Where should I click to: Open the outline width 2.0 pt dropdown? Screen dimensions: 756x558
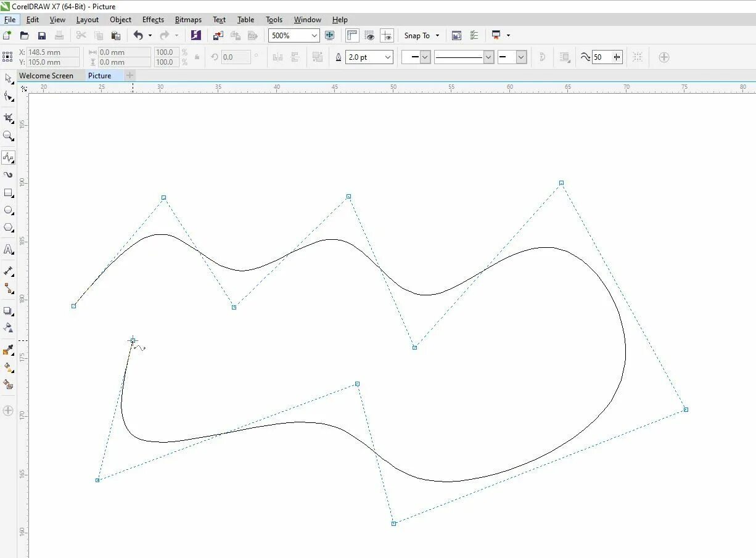click(x=388, y=57)
